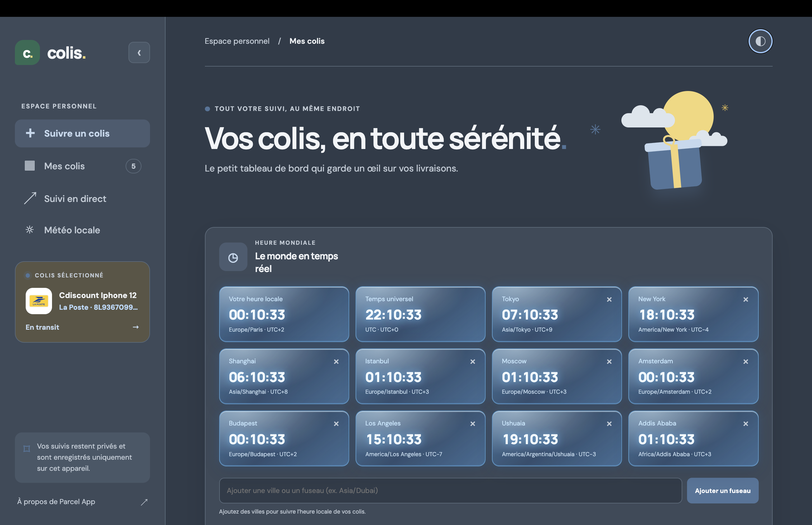Open Météo locale section
Image resolution: width=812 pixels, height=525 pixels.
point(82,230)
